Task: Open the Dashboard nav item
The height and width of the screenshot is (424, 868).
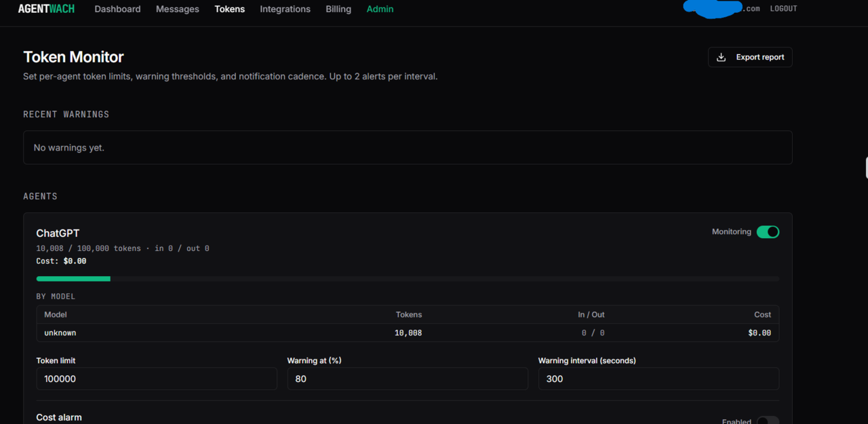Action: tap(117, 9)
